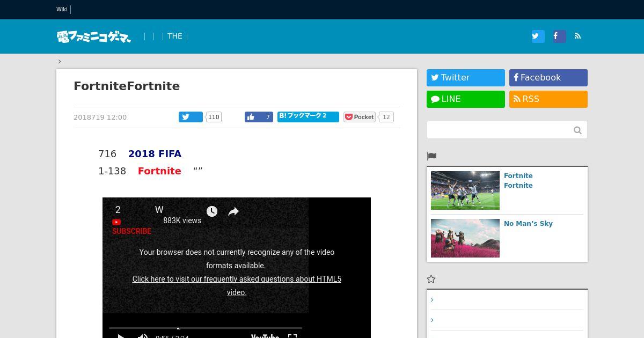Save the article to Pocket
Screen dimensions: 644x338
(360, 117)
